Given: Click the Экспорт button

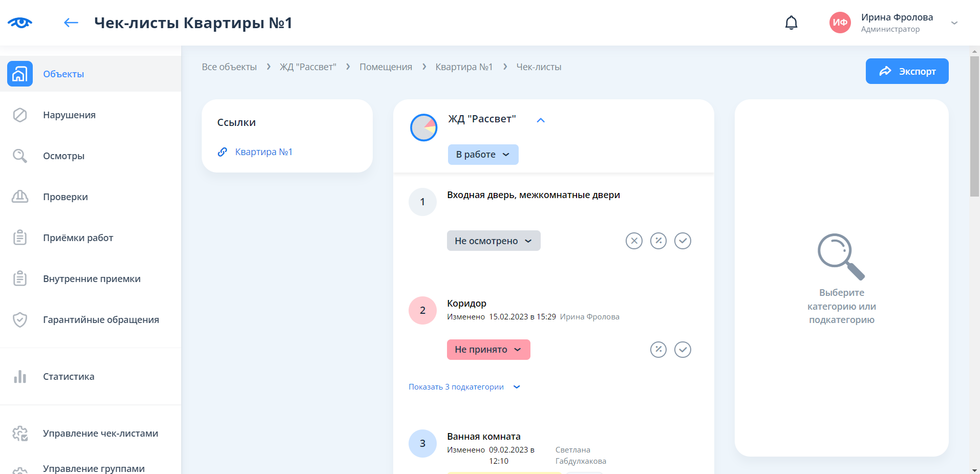Looking at the screenshot, I should 906,71.
